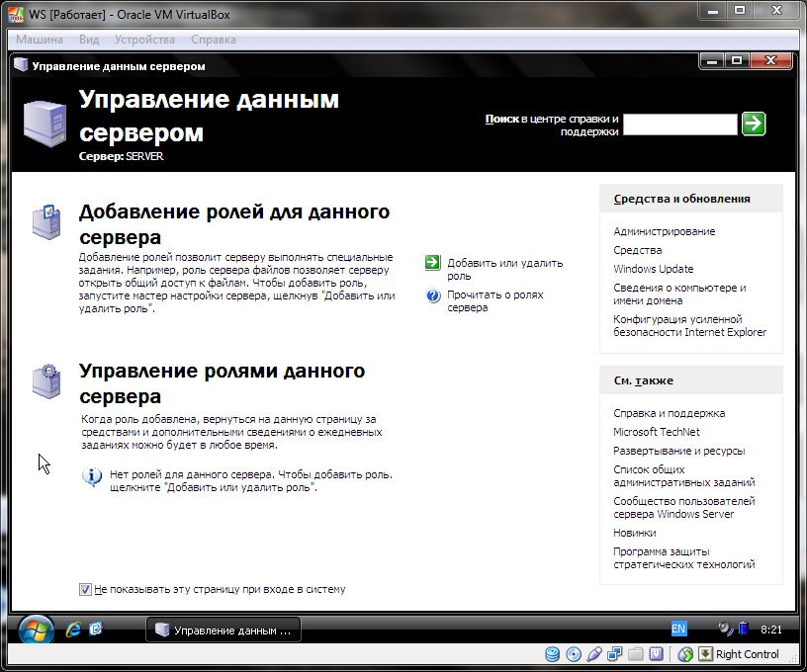
Task: Click Прочитать о ролях сервера link
Action: click(494, 301)
